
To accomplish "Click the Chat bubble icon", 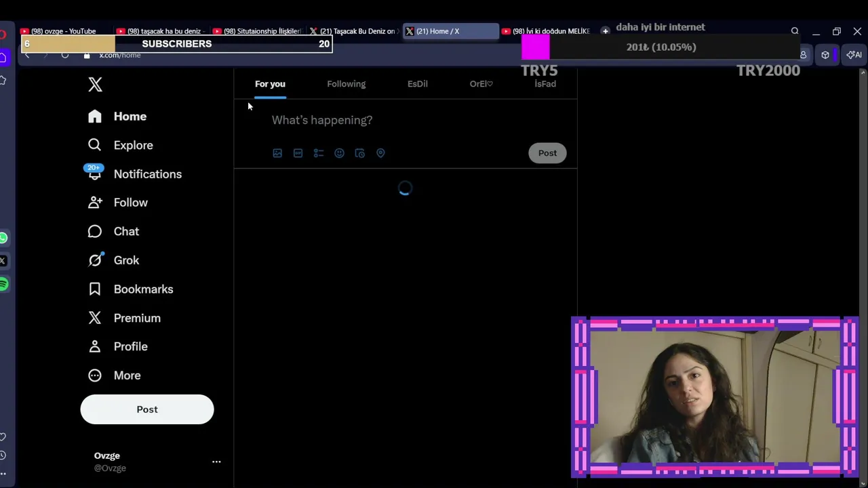I will 95,232.
